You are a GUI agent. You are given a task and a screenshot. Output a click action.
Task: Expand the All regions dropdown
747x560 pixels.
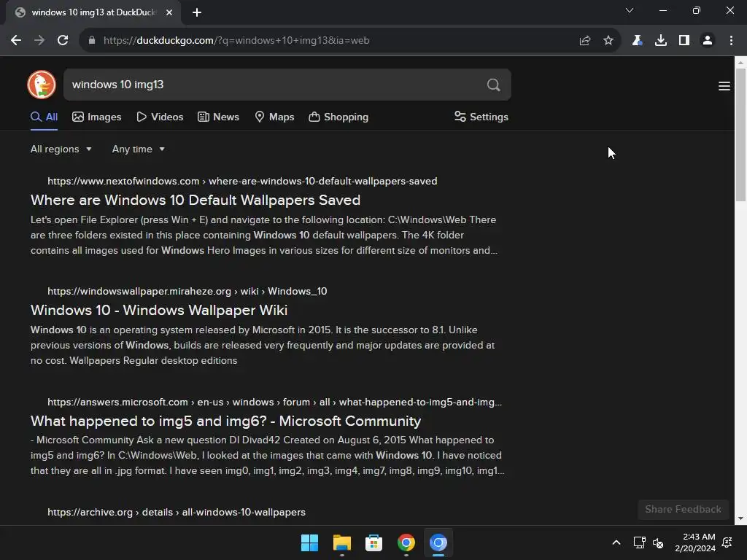pos(61,149)
